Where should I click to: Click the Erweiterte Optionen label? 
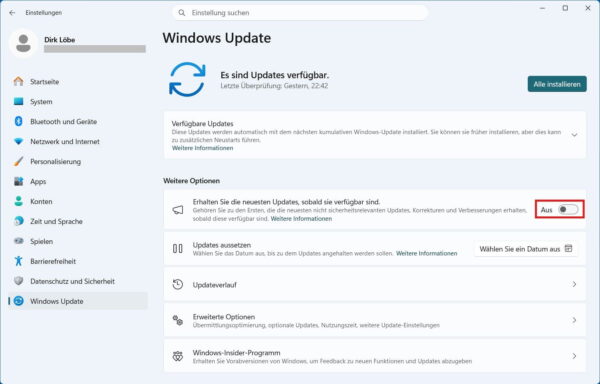[x=224, y=317]
